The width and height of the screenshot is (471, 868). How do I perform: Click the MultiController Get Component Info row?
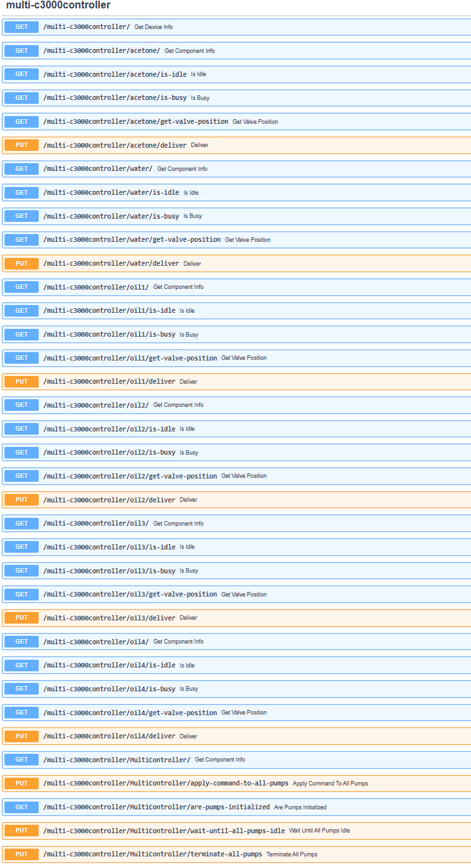click(236, 760)
